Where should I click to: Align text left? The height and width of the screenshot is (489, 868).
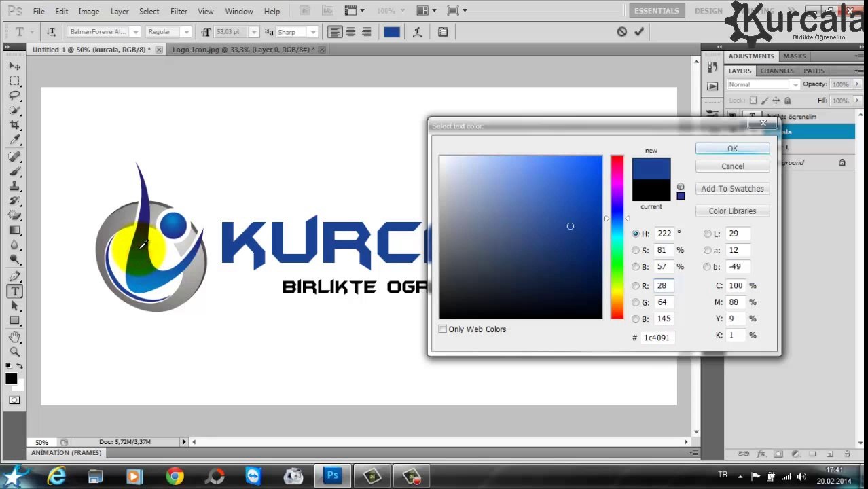335,32
